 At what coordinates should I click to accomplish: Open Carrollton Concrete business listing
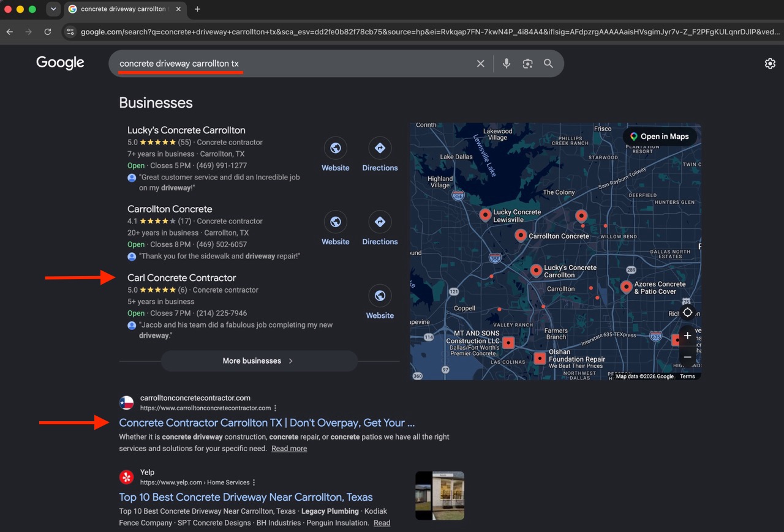170,209
